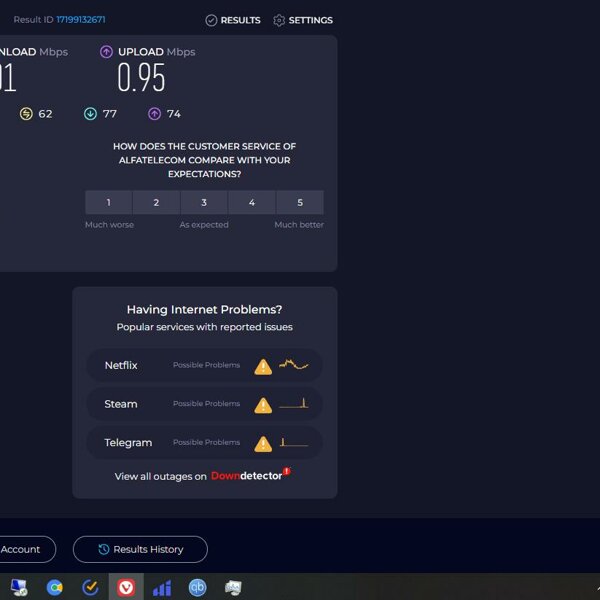This screenshot has width=600, height=600.
Task: Open qBittorrent in the taskbar
Action: 197,587
